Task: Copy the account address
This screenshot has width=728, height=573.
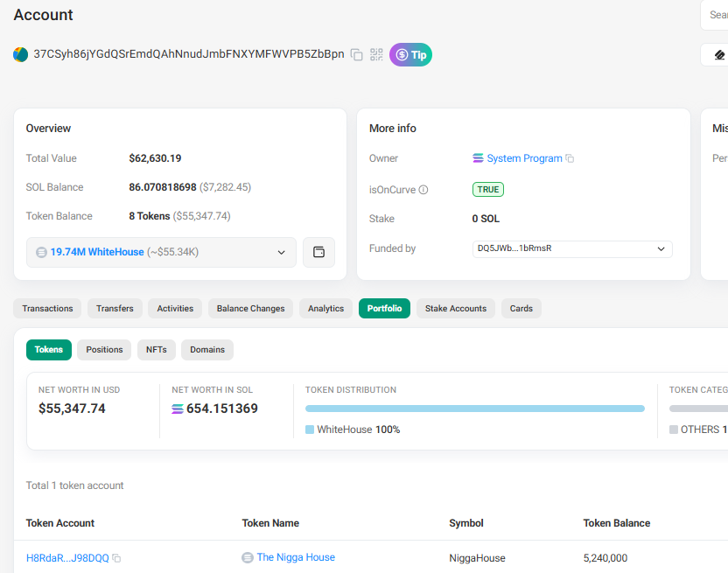Action: (357, 55)
